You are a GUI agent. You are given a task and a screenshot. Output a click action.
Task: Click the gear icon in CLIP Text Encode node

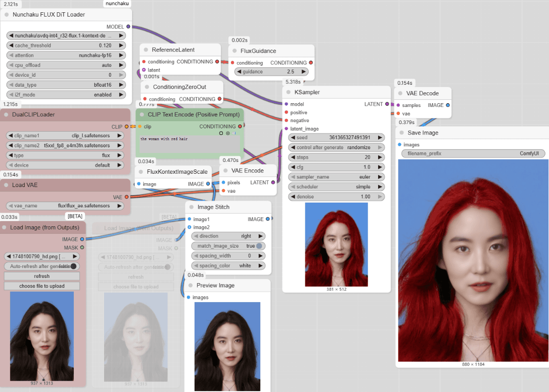[228, 134]
